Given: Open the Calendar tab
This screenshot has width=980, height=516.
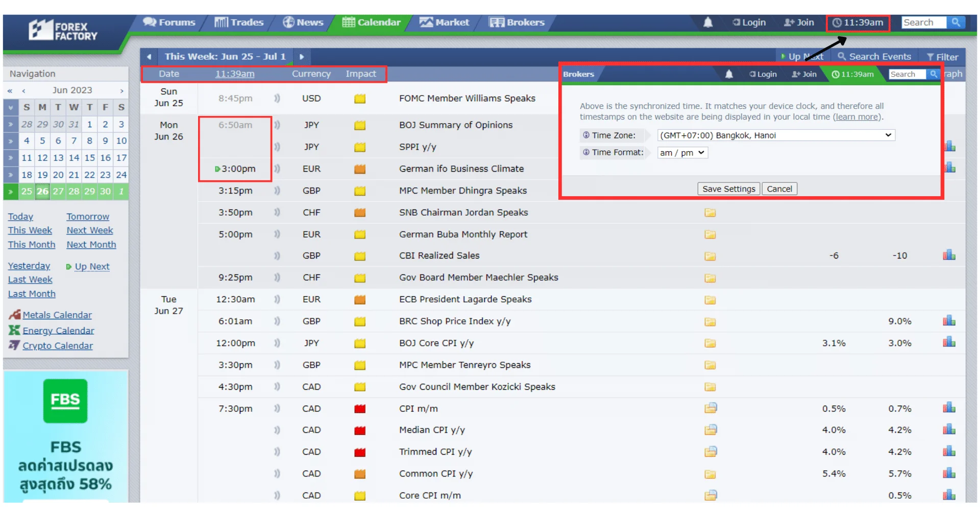Looking at the screenshot, I should 372,22.
